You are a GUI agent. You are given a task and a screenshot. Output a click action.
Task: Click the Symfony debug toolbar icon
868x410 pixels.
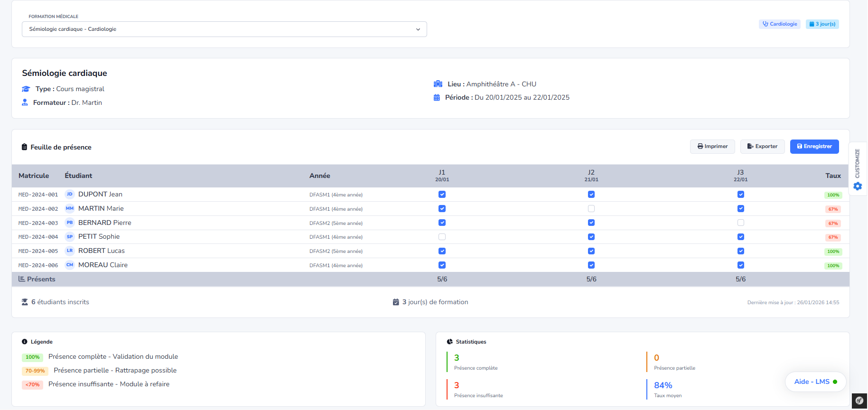pos(859,401)
